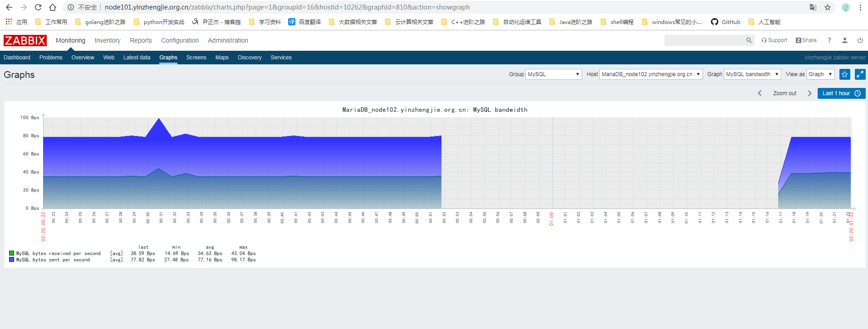Reload the page with refresh icon
This screenshot has height=329, width=868.
click(x=38, y=7)
